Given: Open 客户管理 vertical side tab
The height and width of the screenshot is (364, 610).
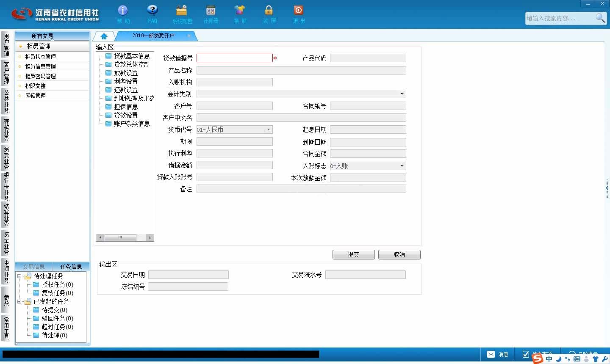Looking at the screenshot, I should [6, 73].
